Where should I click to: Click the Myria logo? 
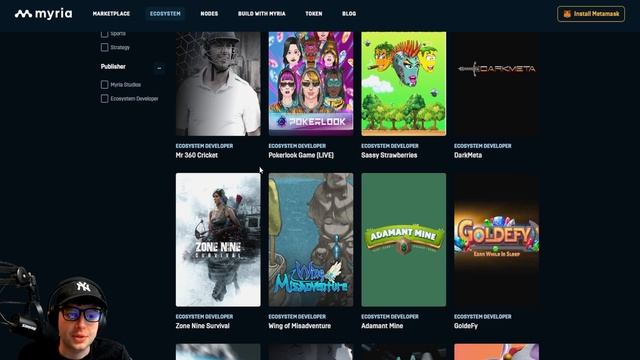pyautogui.click(x=43, y=14)
